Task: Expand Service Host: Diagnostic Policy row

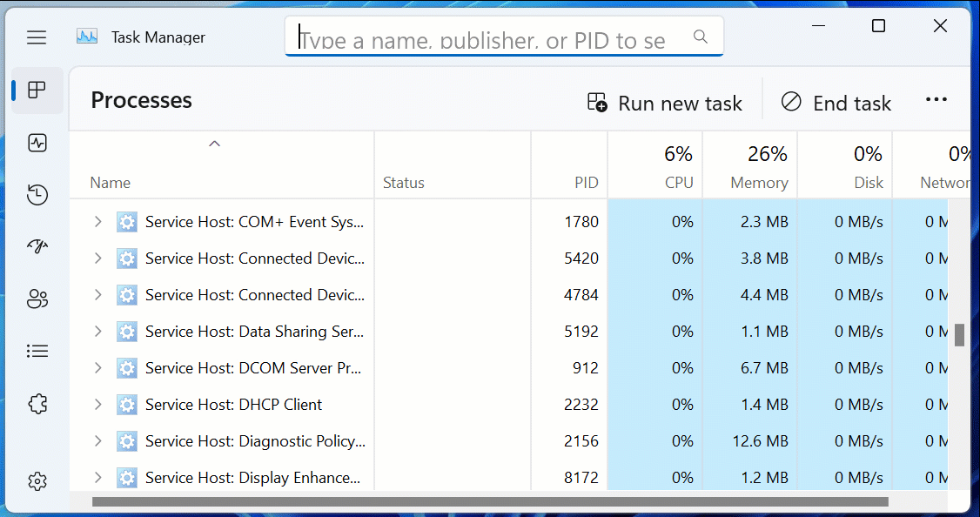Action: pos(97,441)
